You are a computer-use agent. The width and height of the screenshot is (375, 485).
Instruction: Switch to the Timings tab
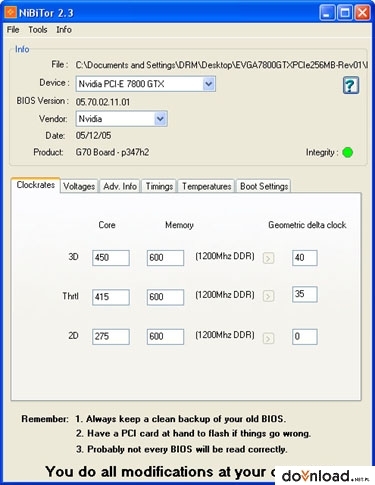pyautogui.click(x=159, y=186)
